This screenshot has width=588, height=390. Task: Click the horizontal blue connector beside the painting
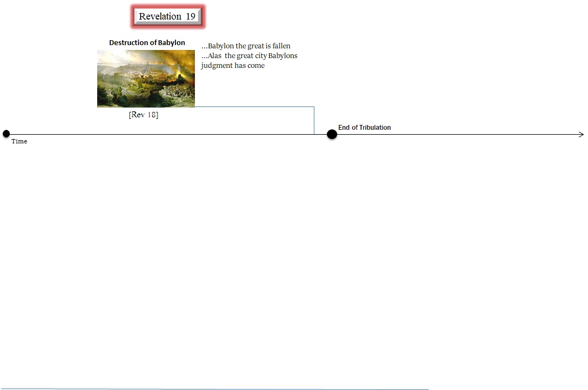click(x=254, y=107)
